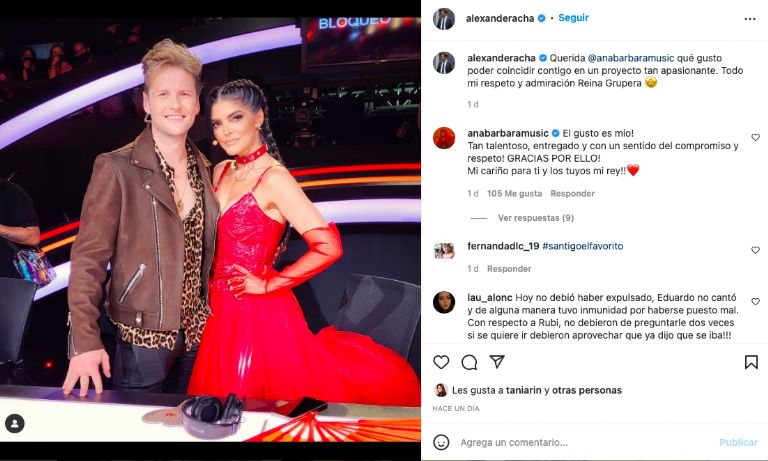This screenshot has width=768, height=461.
Task: Like the fernandadlc_19 comment
Action: click(x=755, y=250)
